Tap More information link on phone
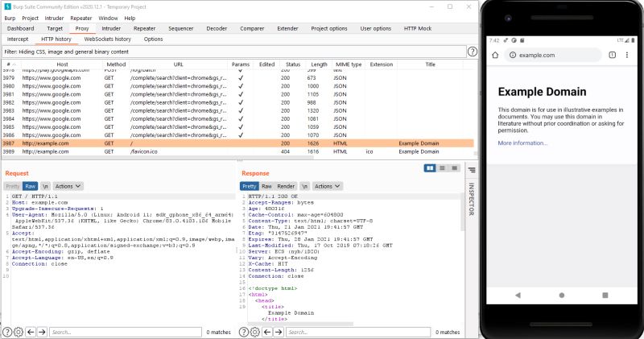The height and width of the screenshot is (339, 644). click(x=522, y=143)
